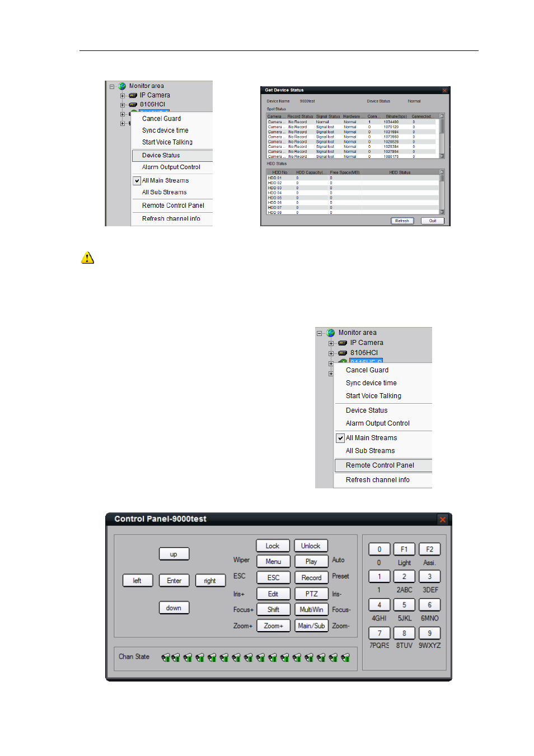Click the IP Camera device icon in the lower tree screenshot

(343, 343)
